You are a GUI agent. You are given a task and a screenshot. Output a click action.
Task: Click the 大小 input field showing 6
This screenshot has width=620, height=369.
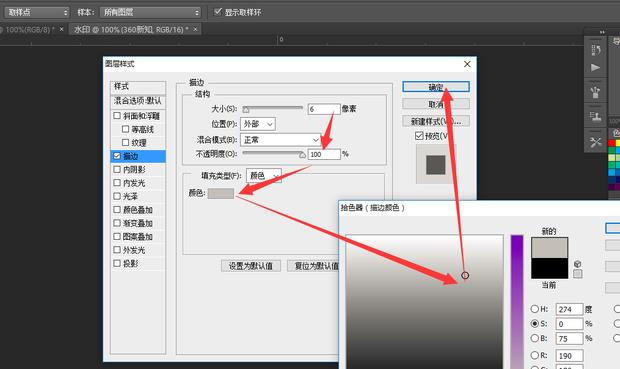coord(324,109)
